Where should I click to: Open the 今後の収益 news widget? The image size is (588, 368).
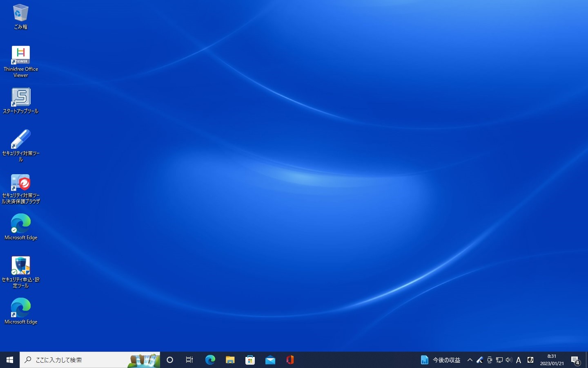[x=441, y=360]
